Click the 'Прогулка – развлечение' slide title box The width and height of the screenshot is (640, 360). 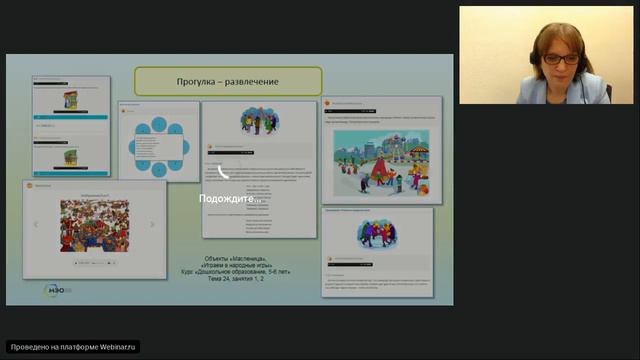tap(228, 81)
